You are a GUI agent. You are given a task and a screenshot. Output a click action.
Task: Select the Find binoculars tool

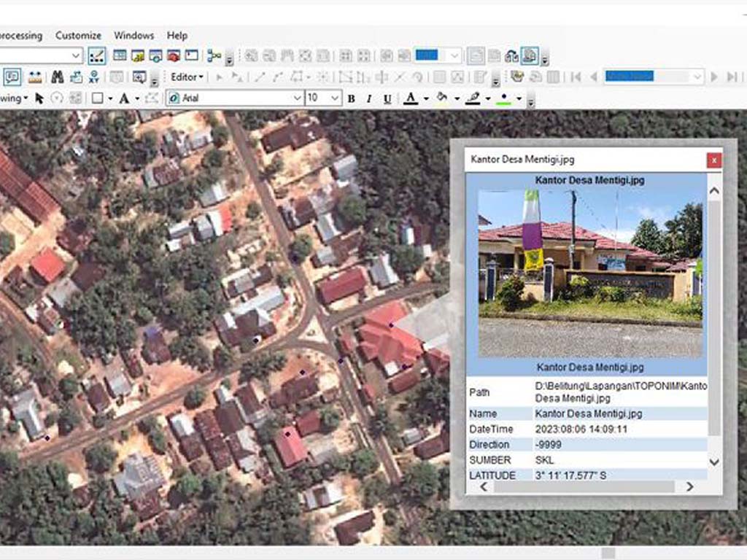[57, 77]
